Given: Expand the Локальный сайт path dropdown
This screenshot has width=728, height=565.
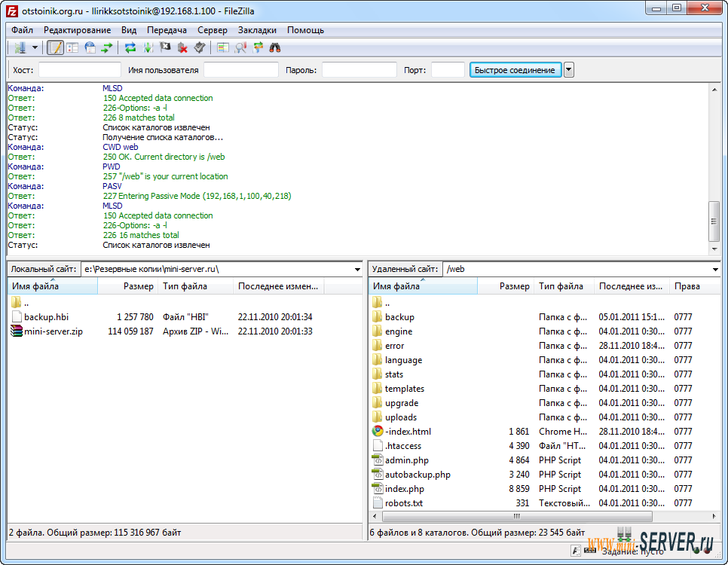Looking at the screenshot, I should pyautogui.click(x=357, y=269).
